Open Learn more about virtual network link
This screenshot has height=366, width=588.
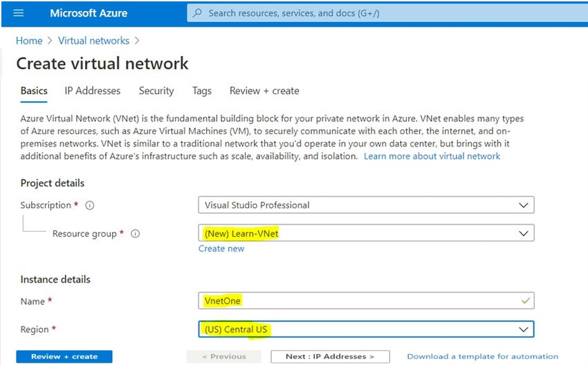432,156
